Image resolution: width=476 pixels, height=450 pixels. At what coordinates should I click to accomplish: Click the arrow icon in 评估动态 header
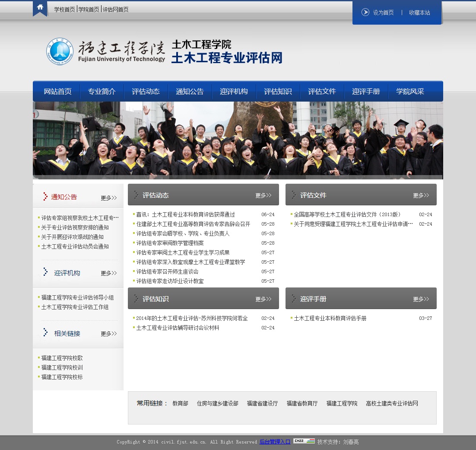tap(136, 195)
